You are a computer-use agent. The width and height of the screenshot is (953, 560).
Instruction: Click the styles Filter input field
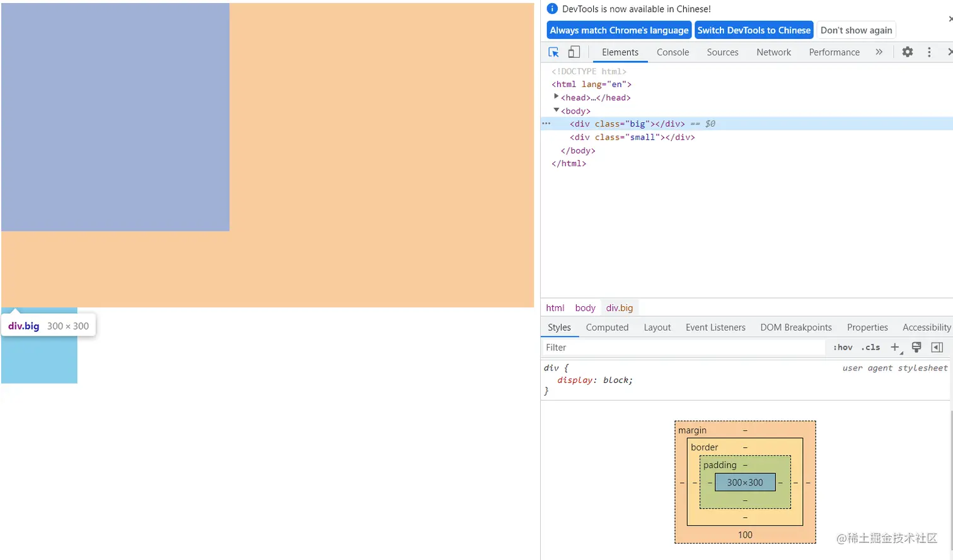[683, 347]
